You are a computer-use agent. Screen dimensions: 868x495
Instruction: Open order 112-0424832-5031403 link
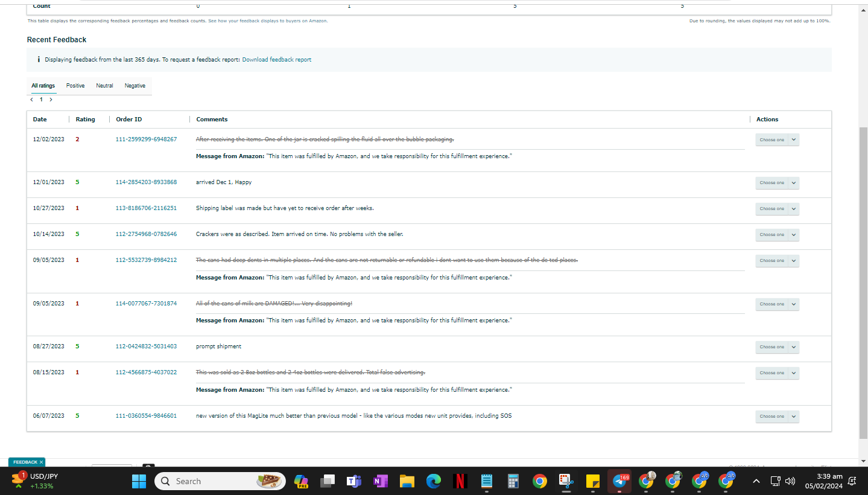(x=146, y=346)
